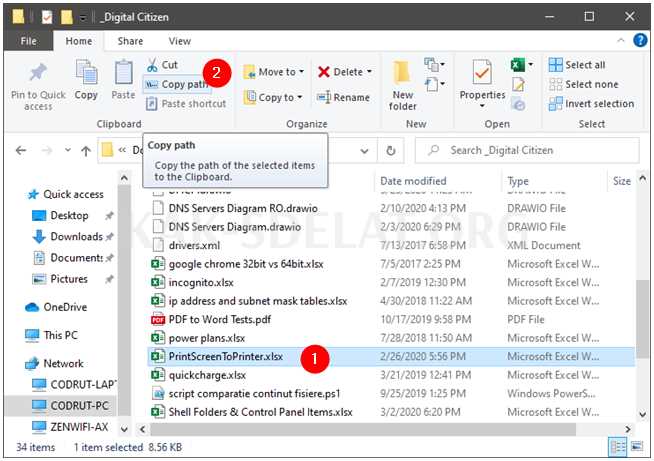Select ZENWIFI-AX network device
This screenshot has height=461, width=654.
70,426
